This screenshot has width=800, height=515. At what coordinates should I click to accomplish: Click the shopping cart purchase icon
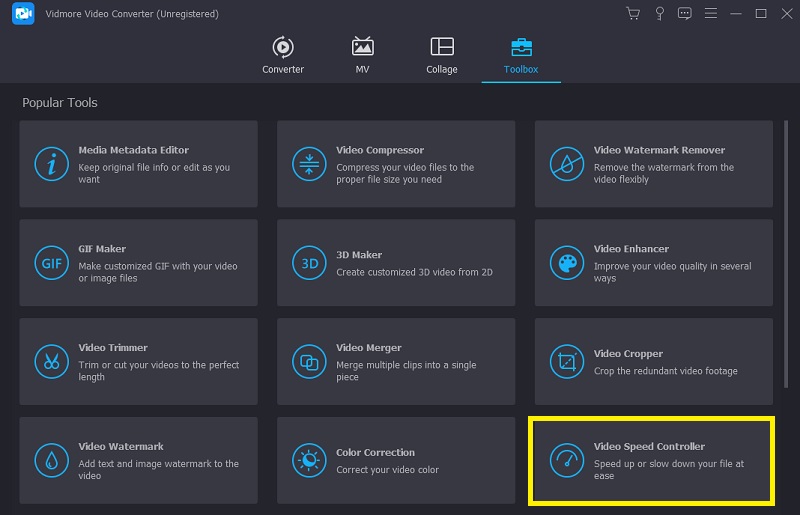[632, 14]
